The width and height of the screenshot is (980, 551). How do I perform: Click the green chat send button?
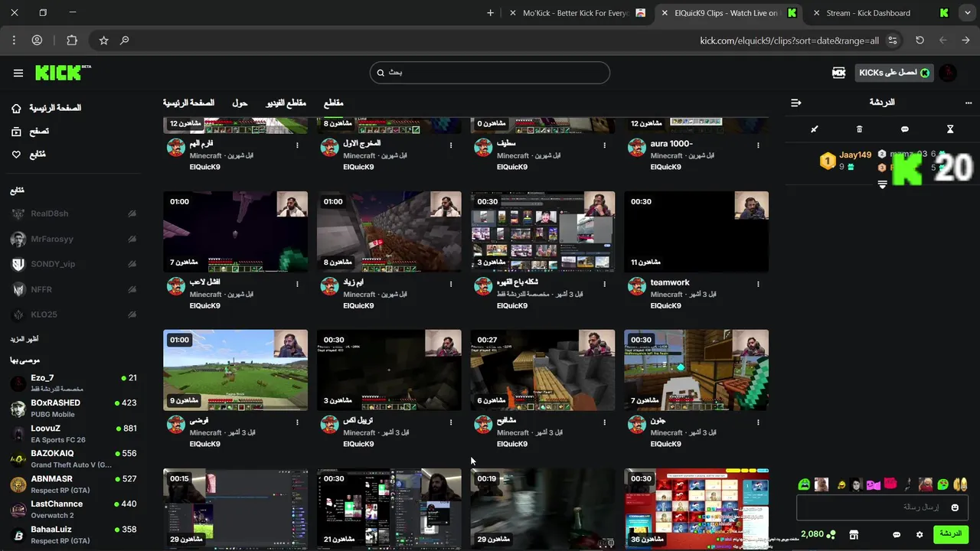click(950, 533)
